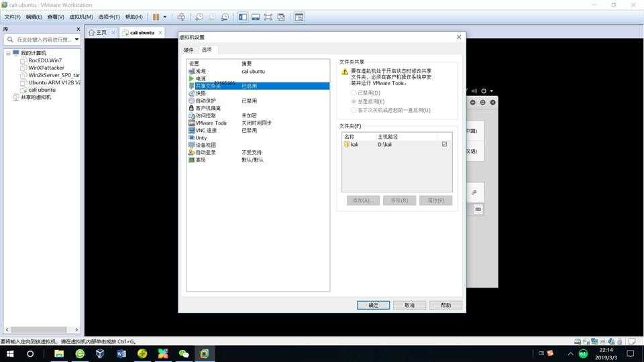
Task: Select the cali ubuntu document tab
Action: point(142,32)
